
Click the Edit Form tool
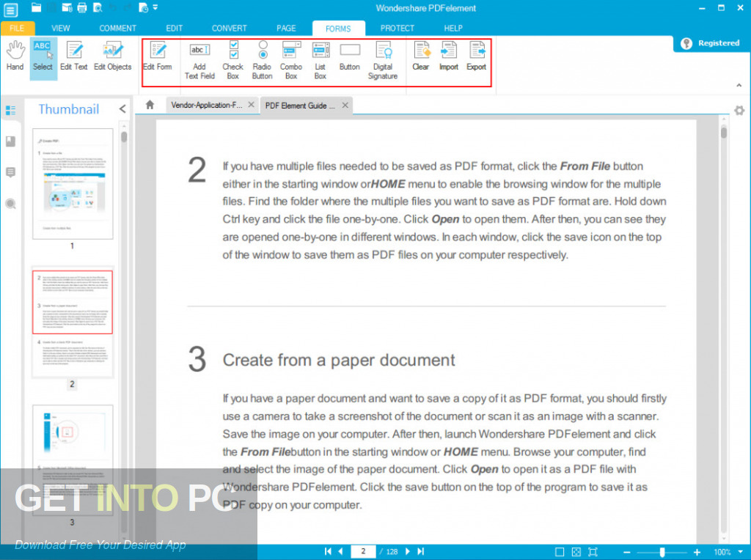click(158, 56)
